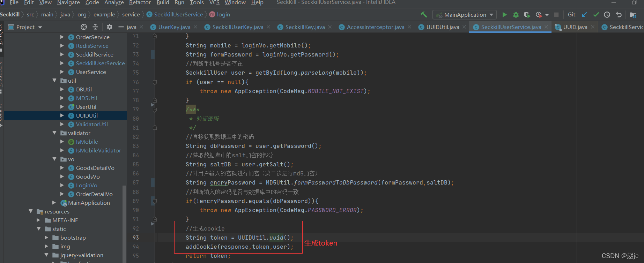Run with profiler clock icon
This screenshot has height=263, width=644.
tap(539, 15)
